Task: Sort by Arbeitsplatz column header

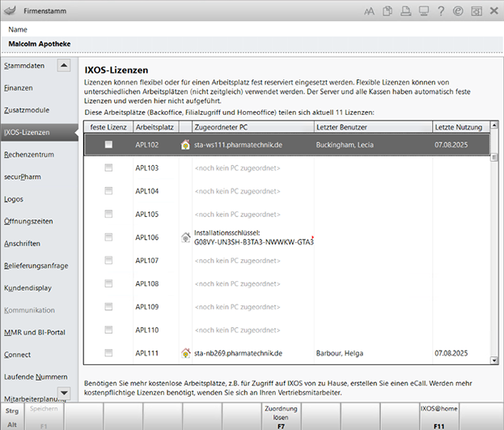Action: [x=155, y=127]
